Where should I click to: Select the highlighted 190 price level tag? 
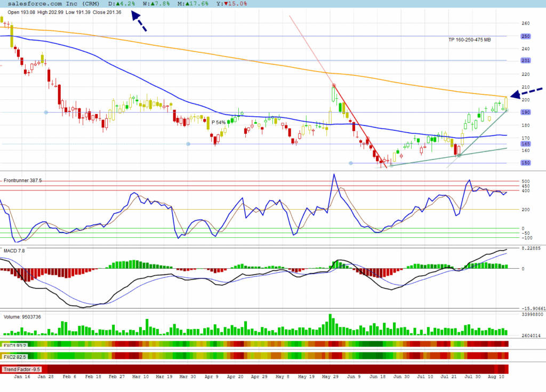[525, 112]
